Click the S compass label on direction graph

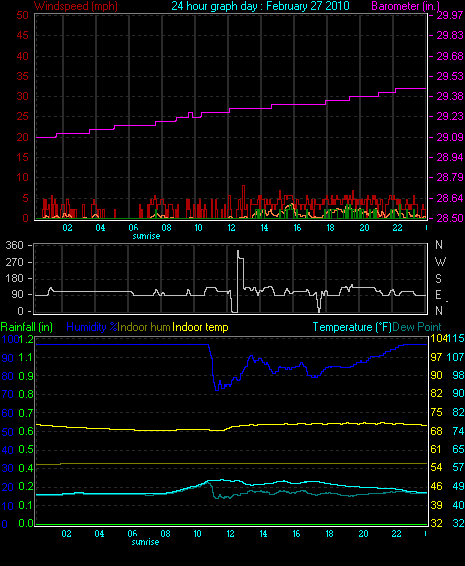pos(438,279)
